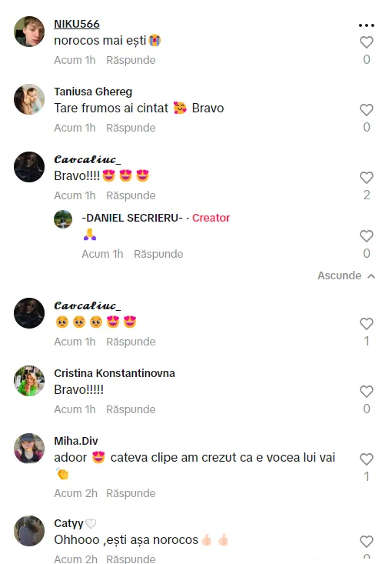Viewport: 392px width, 564px height.
Task: Reply to Miha.Div's comment via Răspunde
Action: pos(131,493)
